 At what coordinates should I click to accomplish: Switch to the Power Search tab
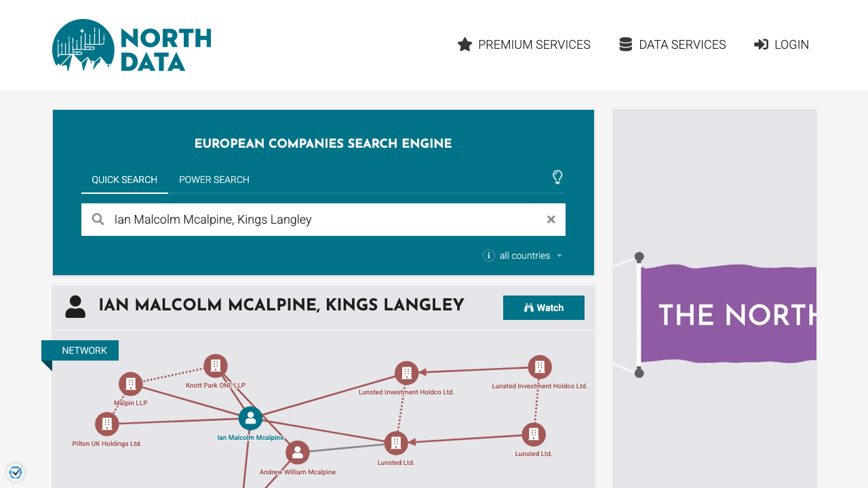point(214,180)
